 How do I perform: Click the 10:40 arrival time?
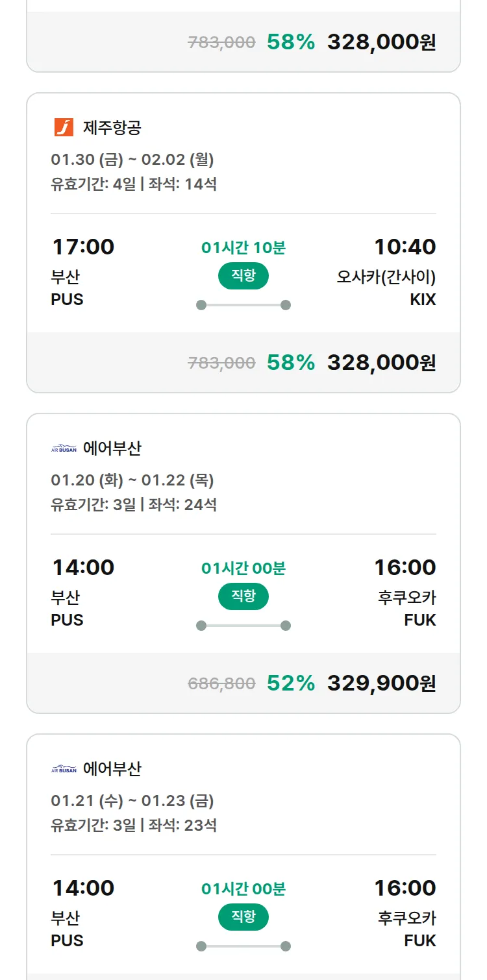point(405,247)
